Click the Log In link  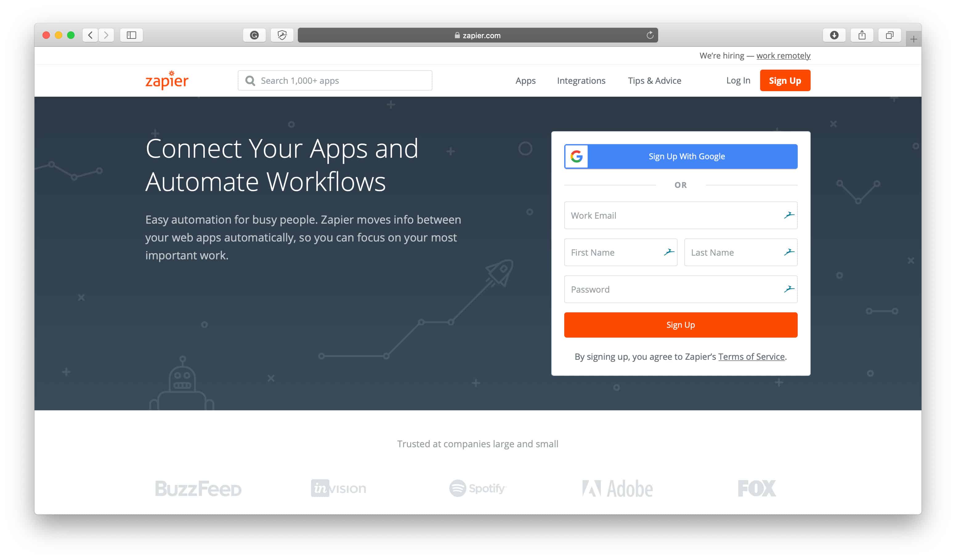click(738, 80)
